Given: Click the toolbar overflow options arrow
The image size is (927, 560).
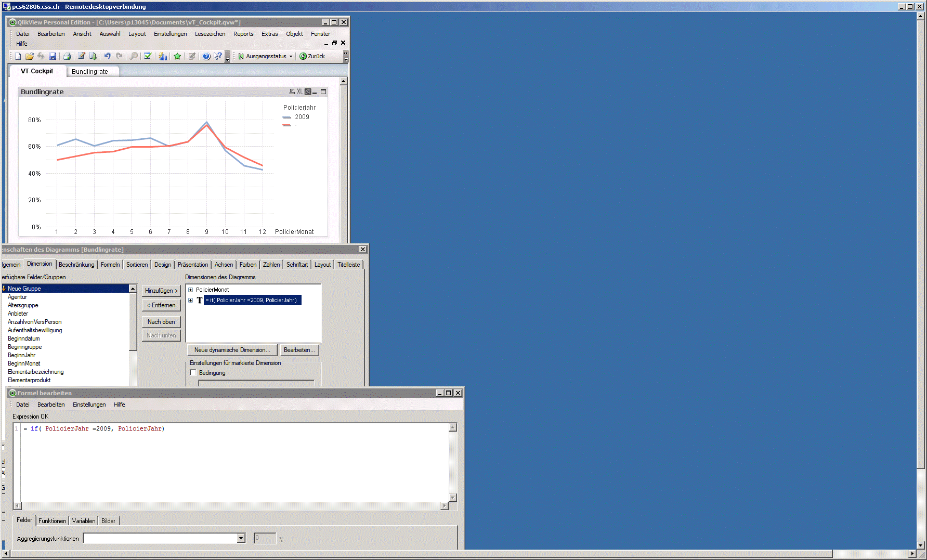Looking at the screenshot, I should [x=227, y=57].
